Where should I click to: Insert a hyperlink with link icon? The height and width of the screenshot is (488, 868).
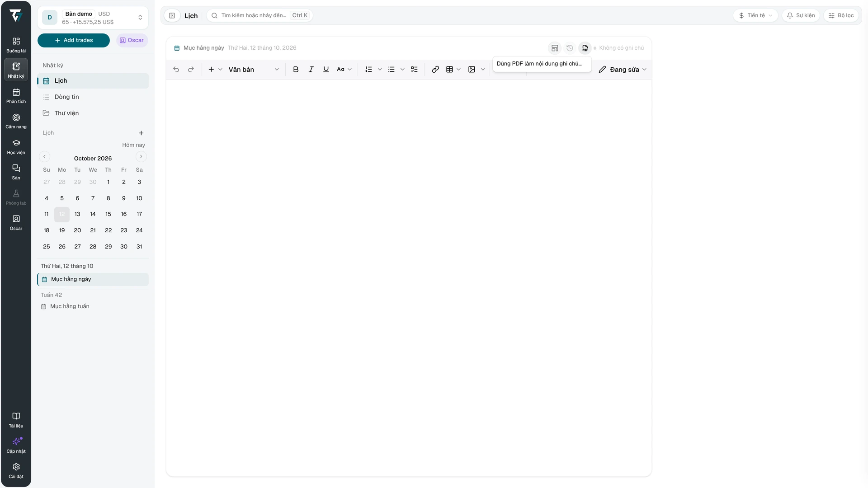(435, 69)
